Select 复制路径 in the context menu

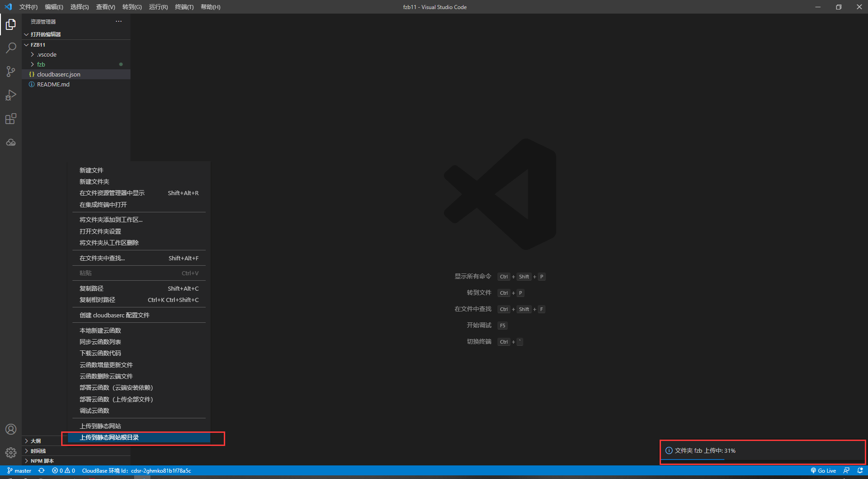point(139,288)
